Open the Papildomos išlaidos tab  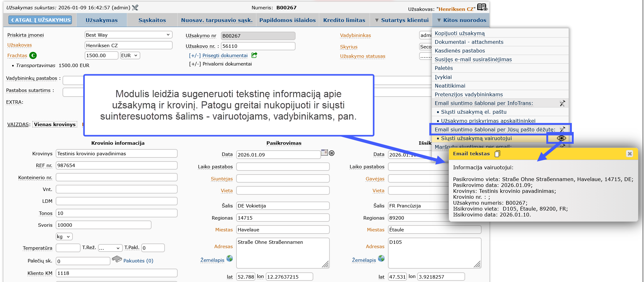point(287,20)
